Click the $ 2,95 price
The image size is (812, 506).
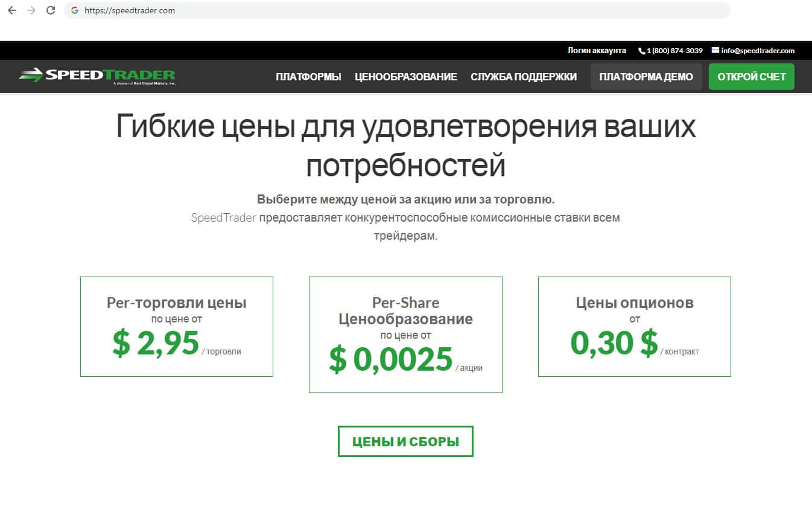pyautogui.click(x=156, y=344)
